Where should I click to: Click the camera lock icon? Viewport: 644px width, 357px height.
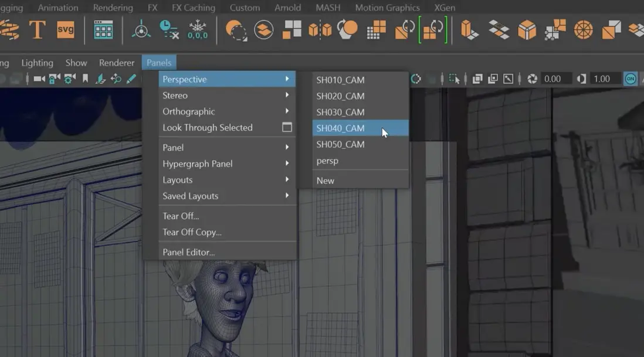[x=55, y=79]
